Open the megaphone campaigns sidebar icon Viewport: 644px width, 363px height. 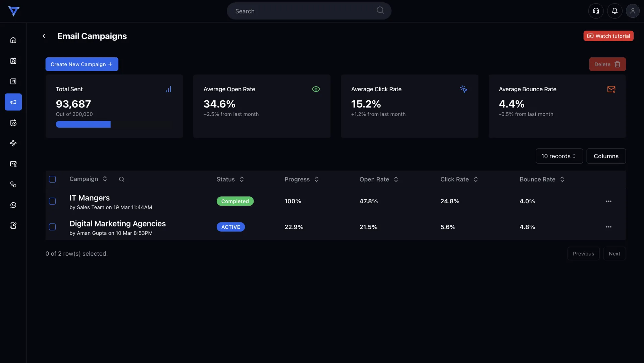(x=13, y=102)
